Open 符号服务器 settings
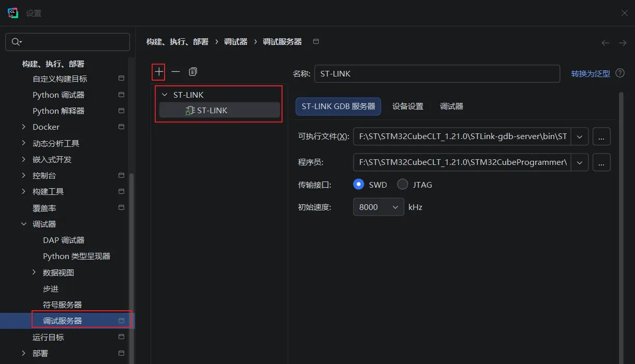Image resolution: width=635 pixels, height=364 pixels. tap(62, 305)
